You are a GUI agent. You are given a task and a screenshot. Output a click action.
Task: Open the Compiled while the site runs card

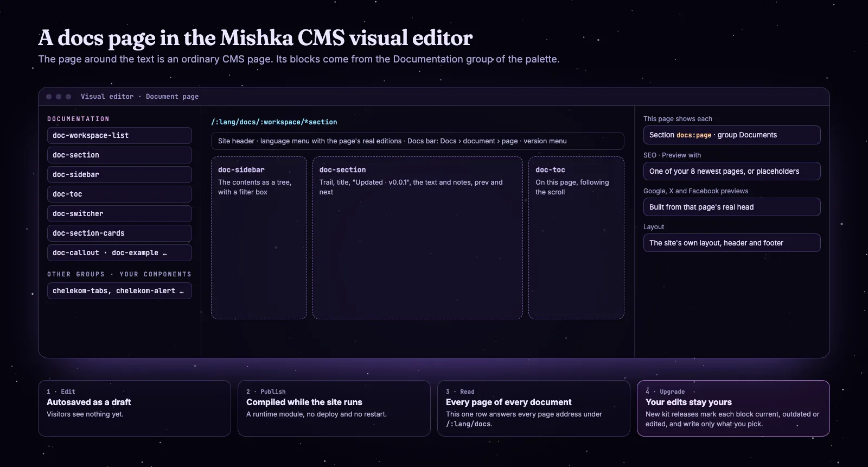[334, 408]
